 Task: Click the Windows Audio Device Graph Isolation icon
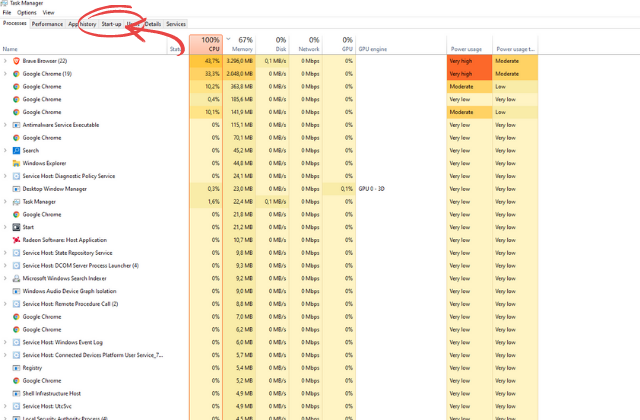(16, 291)
